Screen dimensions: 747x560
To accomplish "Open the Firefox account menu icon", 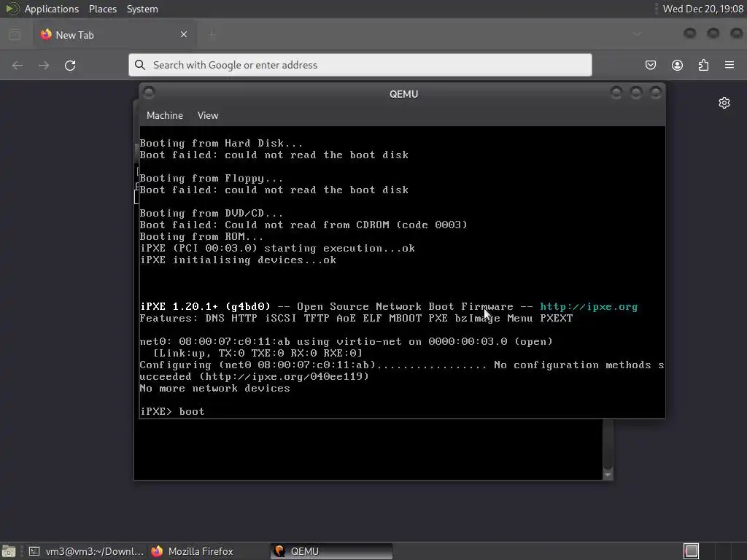I will click(677, 65).
